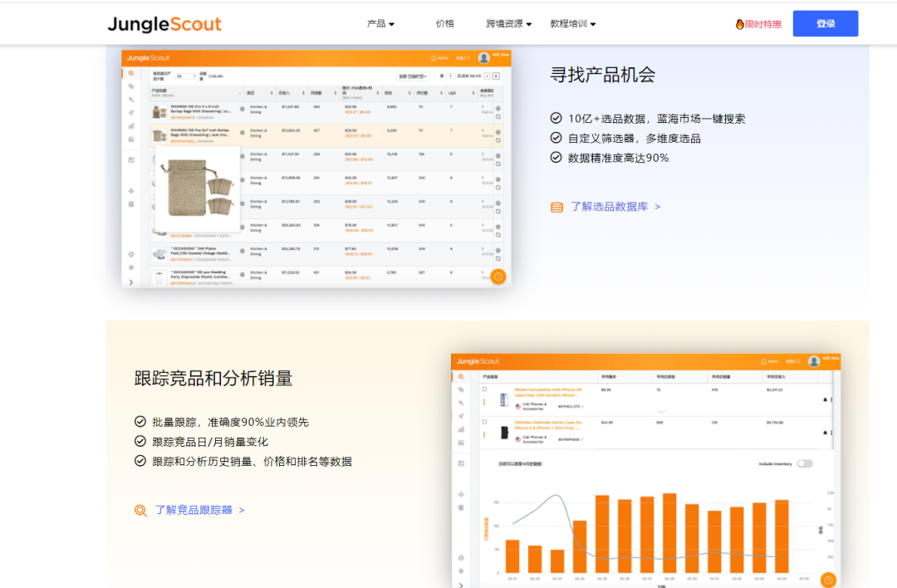Click page number field in database screenshot
The image size is (897, 588).
(x=451, y=76)
